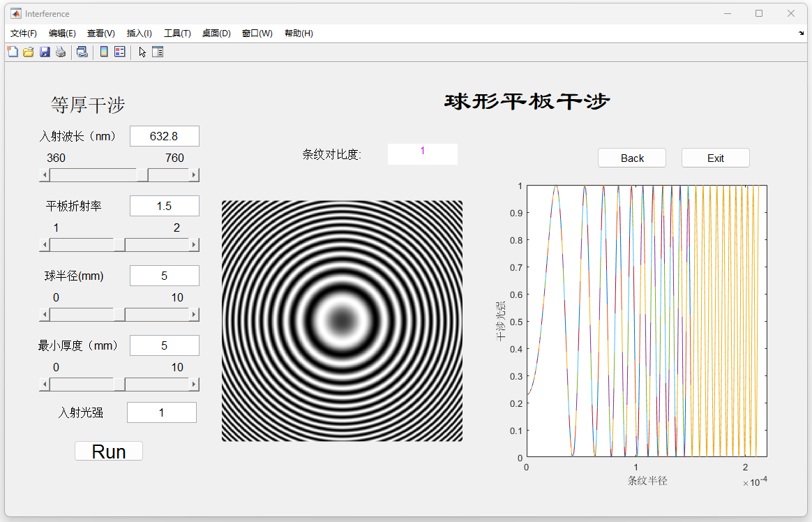Image resolution: width=812 pixels, height=522 pixels.
Task: Click the New Figure toolbar icon
Action: point(13,52)
